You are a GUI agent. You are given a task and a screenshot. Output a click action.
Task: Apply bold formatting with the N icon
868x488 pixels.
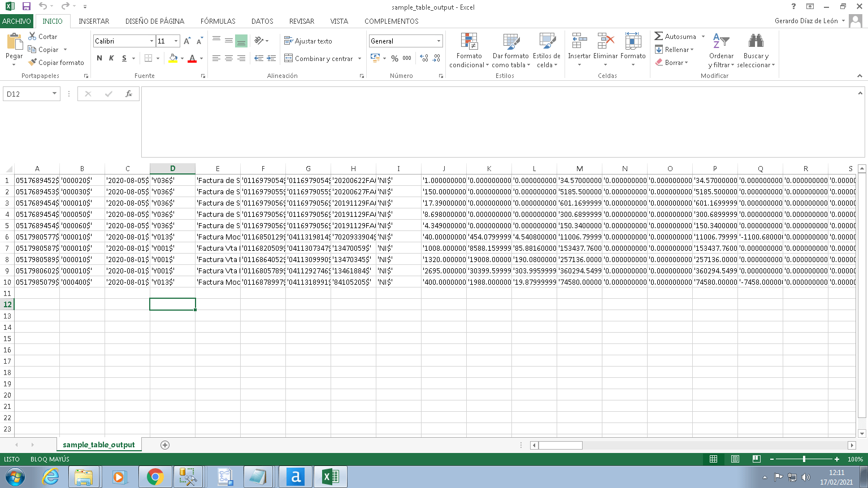(x=99, y=58)
